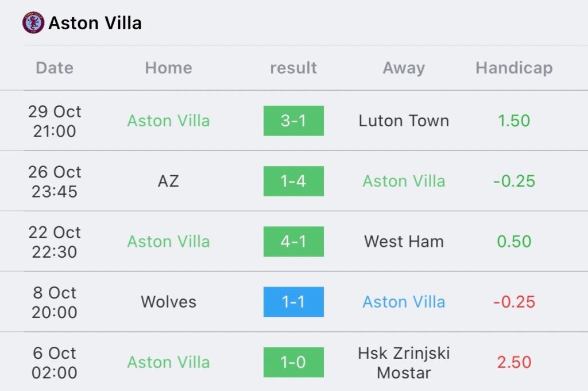Screen dimensions: 588x391
Task: Open the Aston Villa title heading
Action: click(95, 23)
